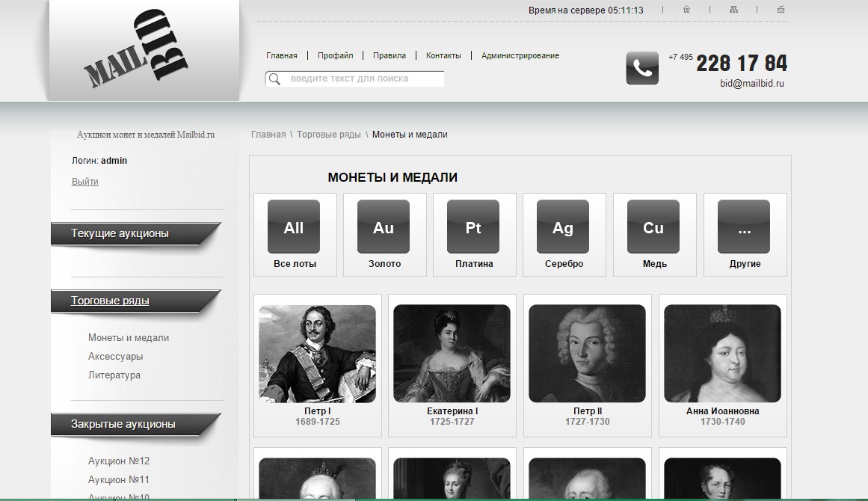Click the search magnifier icon
This screenshot has height=501, width=868.
coord(274,79)
